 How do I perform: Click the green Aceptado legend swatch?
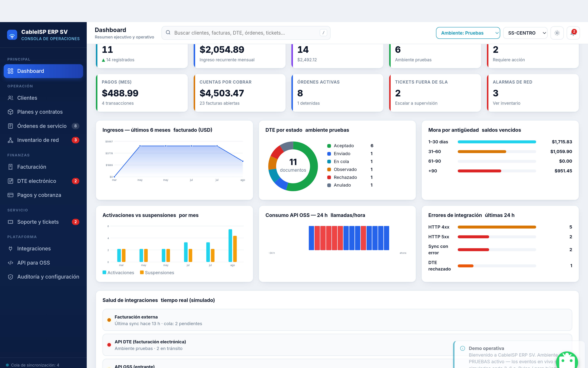pos(329,146)
